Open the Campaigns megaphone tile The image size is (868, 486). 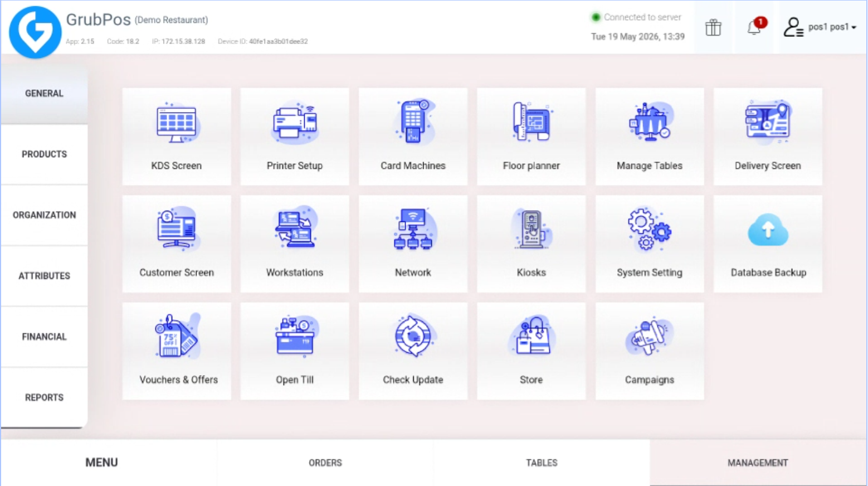[650, 351]
